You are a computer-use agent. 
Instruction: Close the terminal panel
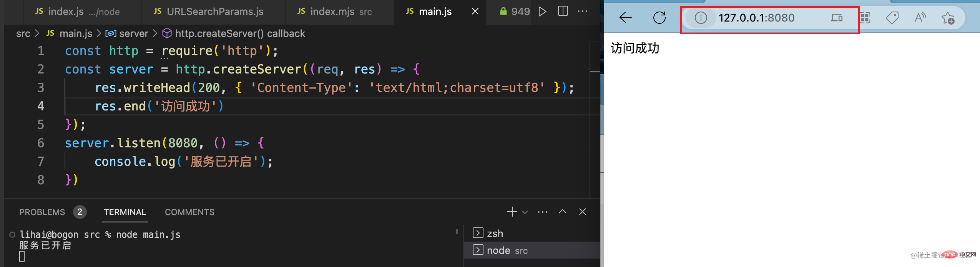pyautogui.click(x=583, y=212)
